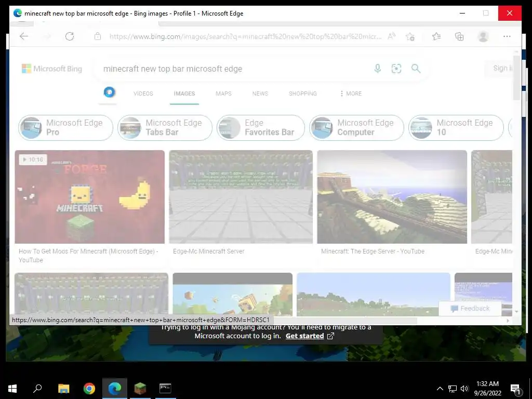
Task: Select Microsoft Edge 10 chip
Action: (x=456, y=128)
